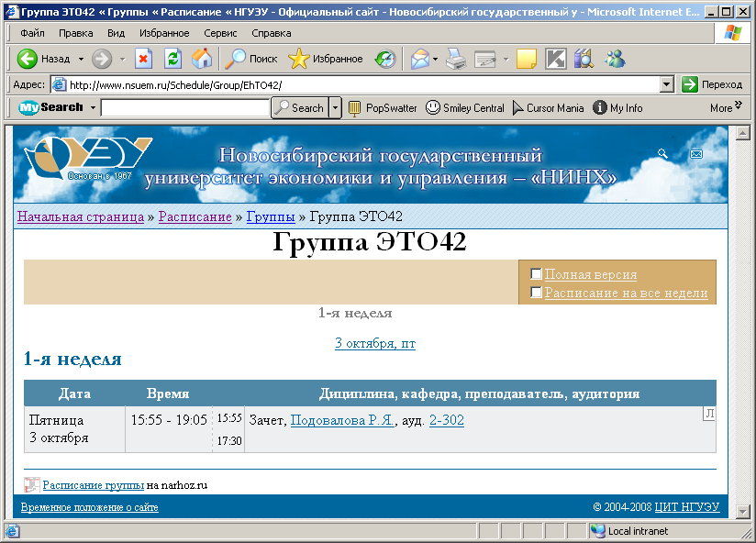The image size is (756, 543).
Task: Stop page loading with red X icon
Action: tap(143, 59)
